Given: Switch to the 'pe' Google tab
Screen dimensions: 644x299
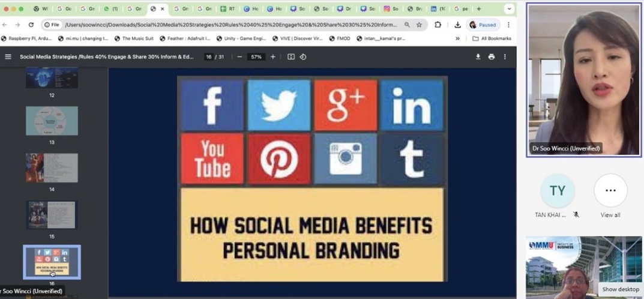Looking at the screenshot, I should click(x=461, y=8).
